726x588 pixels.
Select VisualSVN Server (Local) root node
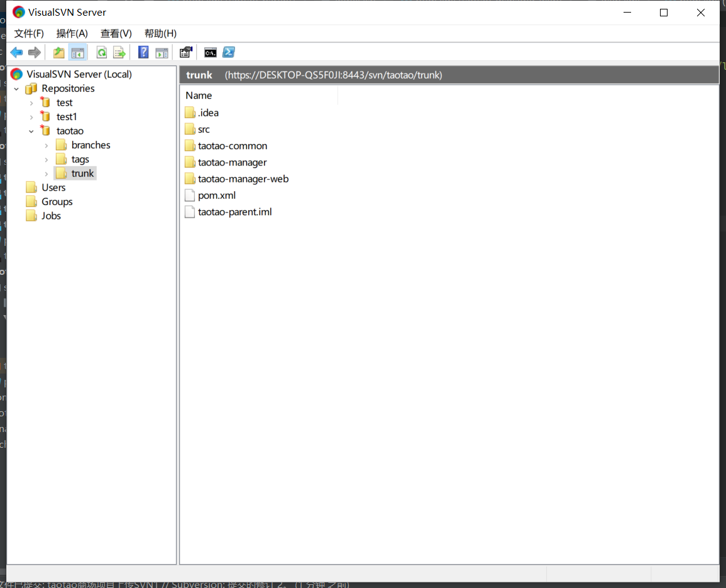[79, 74]
